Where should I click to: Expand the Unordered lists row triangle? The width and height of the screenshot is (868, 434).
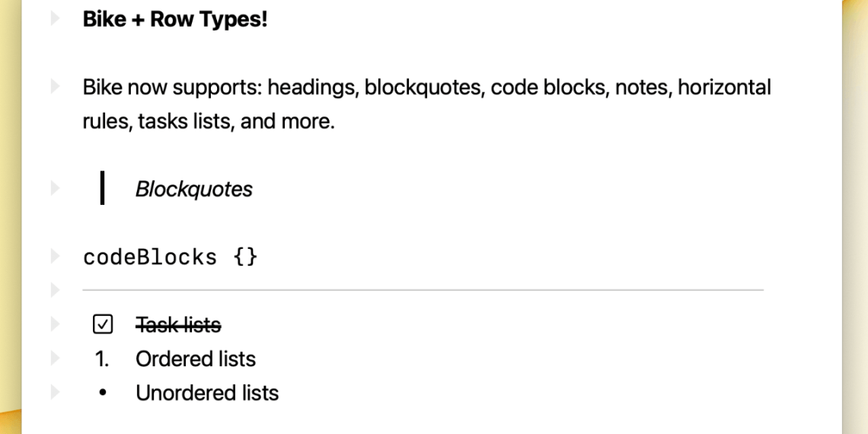(55, 393)
